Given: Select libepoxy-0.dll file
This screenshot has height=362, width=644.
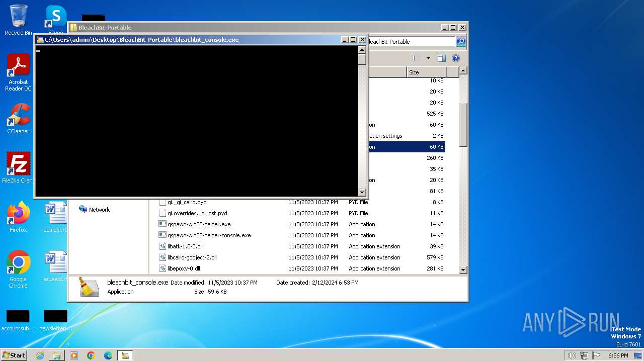Looking at the screenshot, I should [184, 268].
